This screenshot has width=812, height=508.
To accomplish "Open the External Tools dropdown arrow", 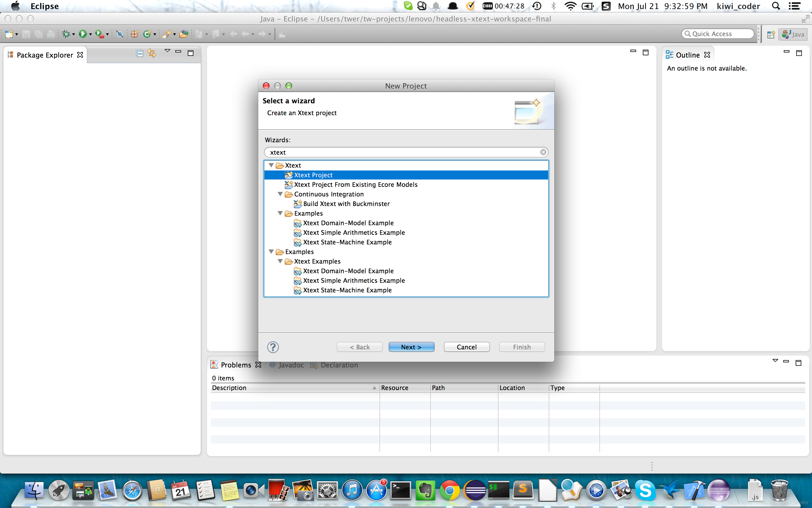I will tap(107, 35).
